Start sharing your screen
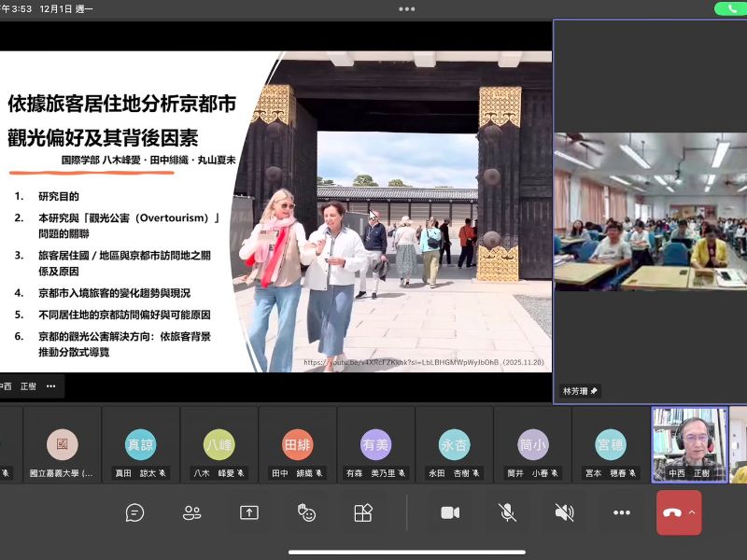 click(x=248, y=512)
